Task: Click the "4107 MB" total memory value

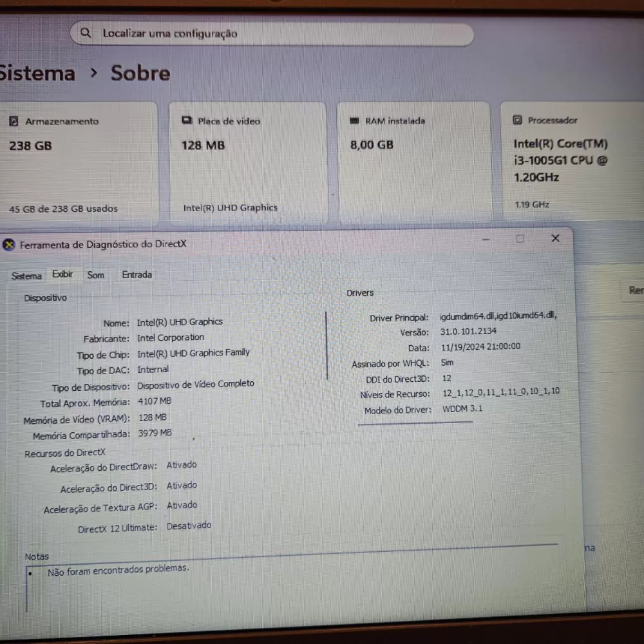Action: tap(155, 401)
